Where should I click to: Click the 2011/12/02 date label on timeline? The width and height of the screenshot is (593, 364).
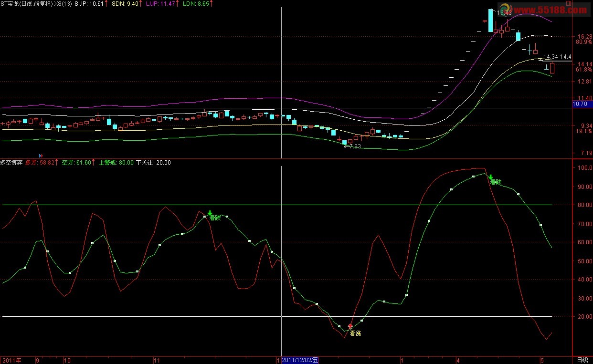tap(300, 360)
